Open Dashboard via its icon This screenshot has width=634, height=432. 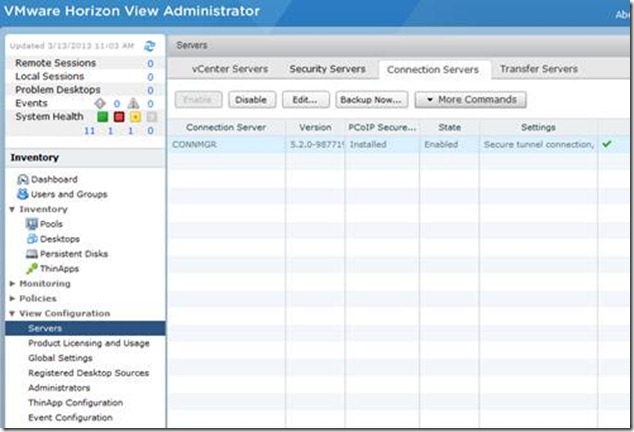23,179
